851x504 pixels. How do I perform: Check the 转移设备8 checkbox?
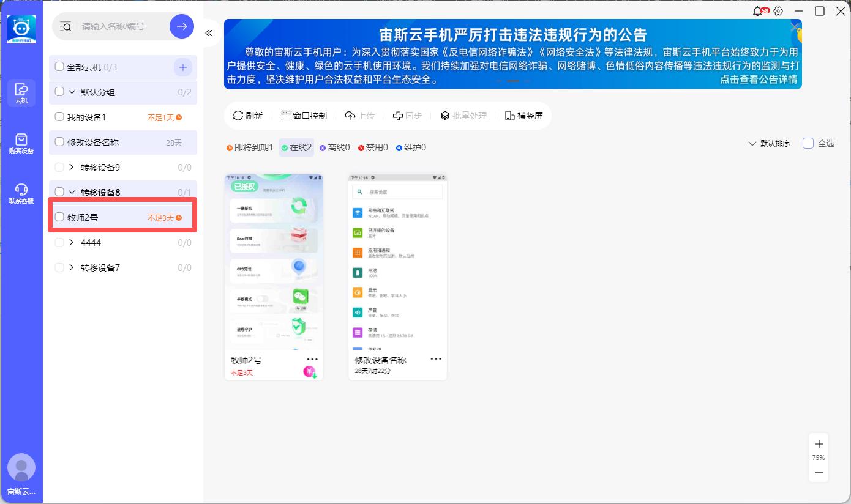59,192
